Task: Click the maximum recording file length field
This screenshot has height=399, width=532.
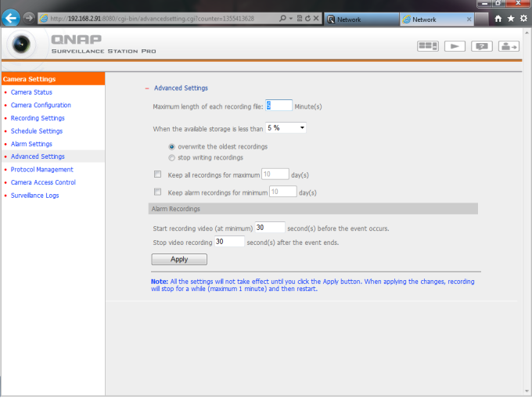Action: click(279, 105)
